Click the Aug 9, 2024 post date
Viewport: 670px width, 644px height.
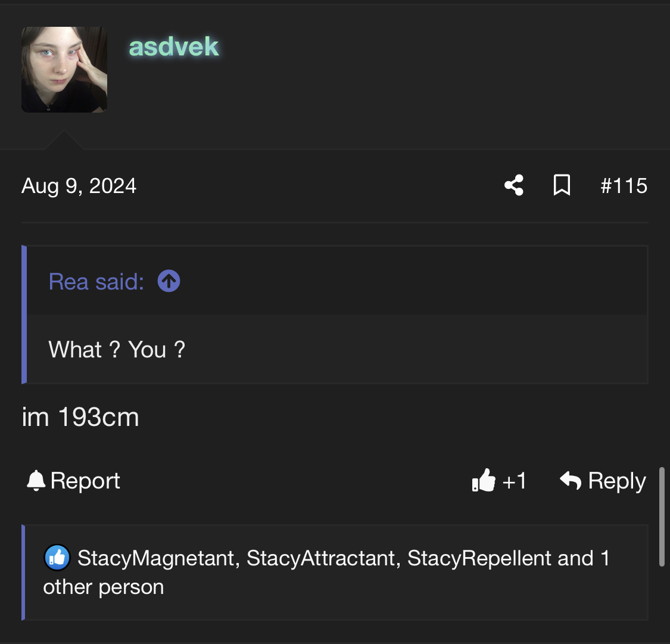79,186
